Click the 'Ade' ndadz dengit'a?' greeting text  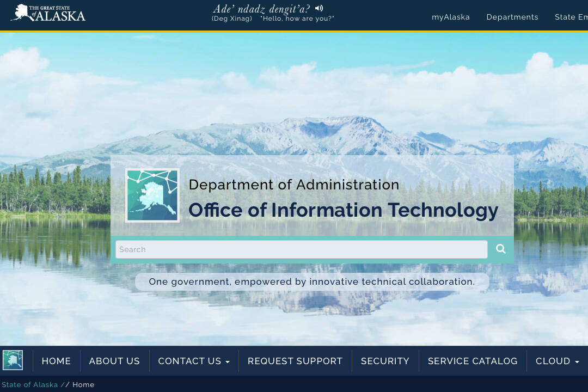click(x=262, y=9)
